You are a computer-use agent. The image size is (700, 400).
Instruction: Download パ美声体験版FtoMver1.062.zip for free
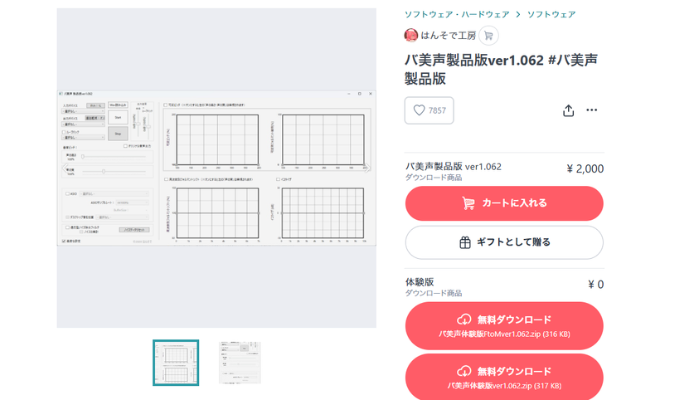pyautogui.click(x=504, y=326)
